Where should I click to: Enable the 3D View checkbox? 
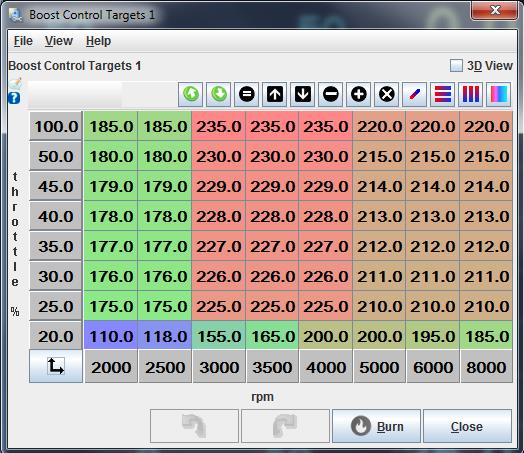tap(456, 65)
